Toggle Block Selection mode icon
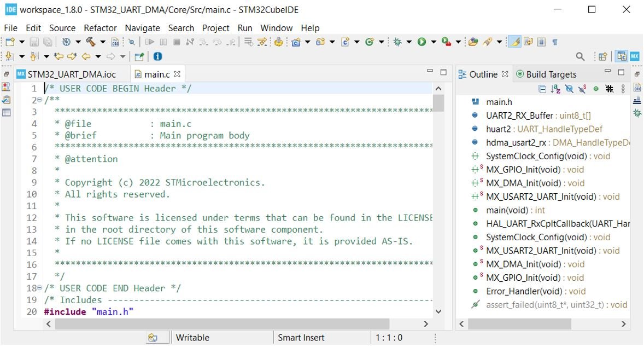Screen dimensions: 644x347 [x=542, y=42]
